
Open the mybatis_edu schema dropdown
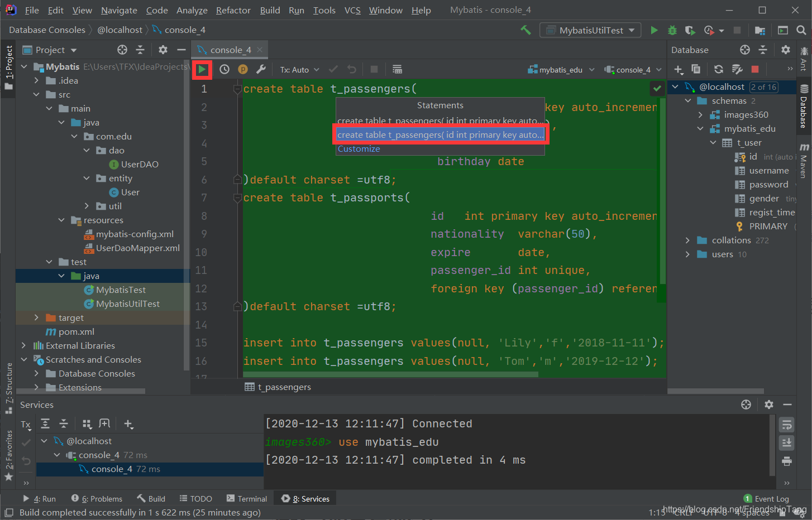pos(561,70)
